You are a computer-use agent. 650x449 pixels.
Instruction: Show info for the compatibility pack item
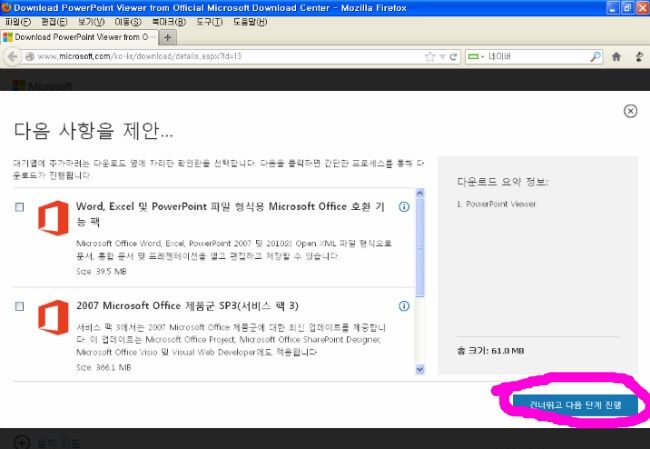click(x=404, y=206)
